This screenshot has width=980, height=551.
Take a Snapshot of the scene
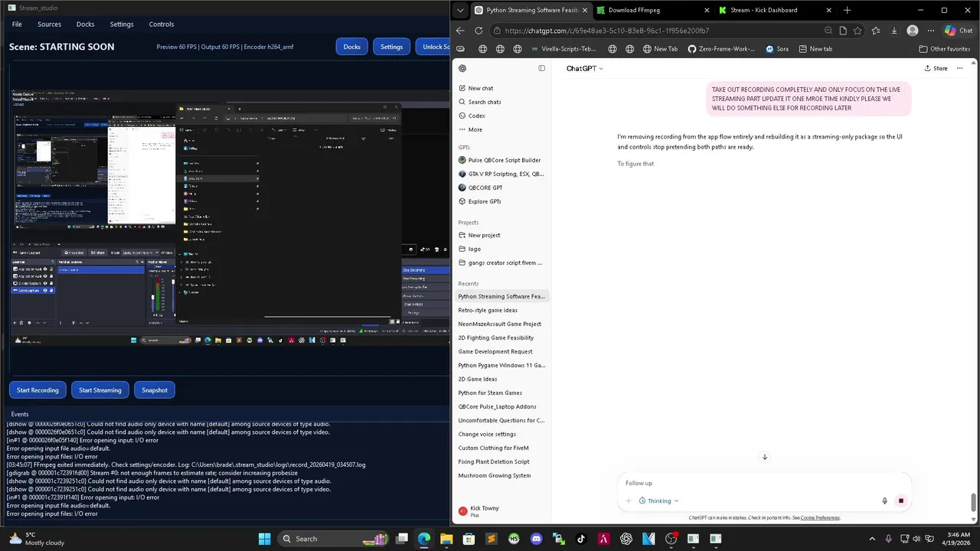pos(154,390)
